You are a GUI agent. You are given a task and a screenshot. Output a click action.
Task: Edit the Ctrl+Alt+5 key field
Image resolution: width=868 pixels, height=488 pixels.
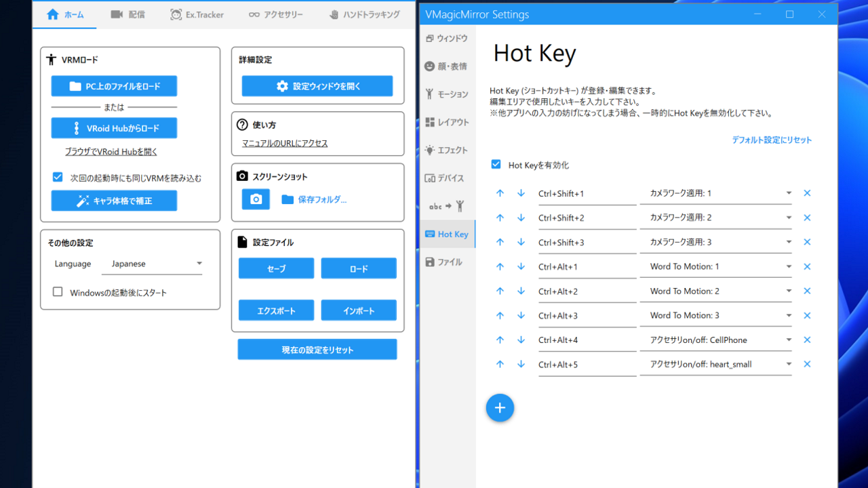(x=587, y=365)
